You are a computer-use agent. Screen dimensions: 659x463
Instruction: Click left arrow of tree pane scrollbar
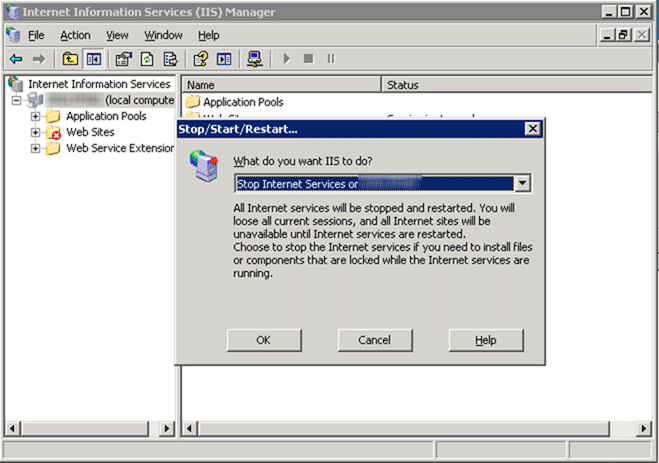click(x=13, y=428)
